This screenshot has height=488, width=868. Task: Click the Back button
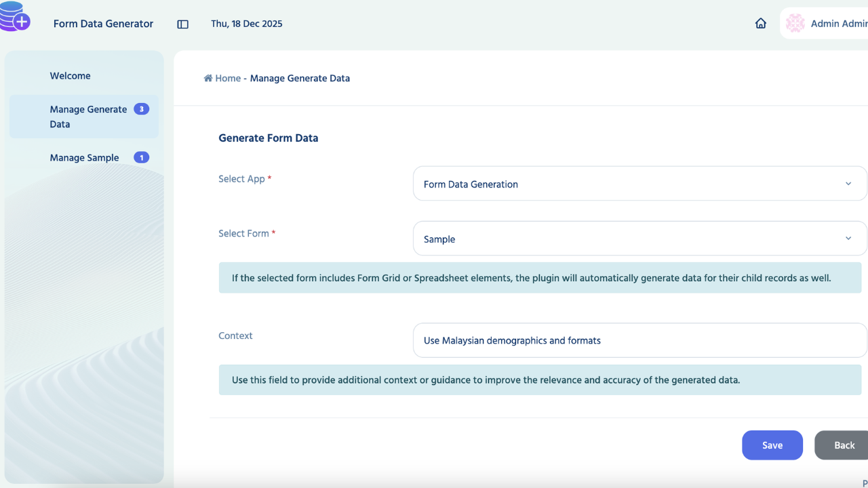pyautogui.click(x=843, y=445)
